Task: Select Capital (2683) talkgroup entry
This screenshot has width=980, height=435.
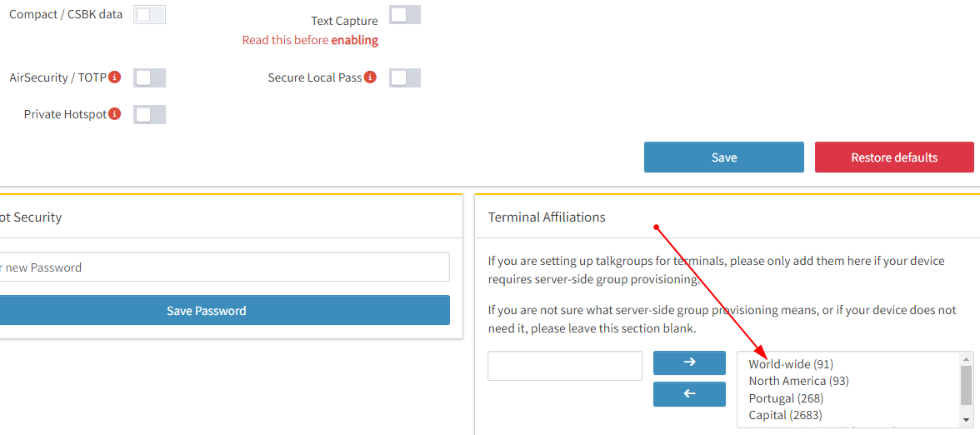Action: [784, 415]
